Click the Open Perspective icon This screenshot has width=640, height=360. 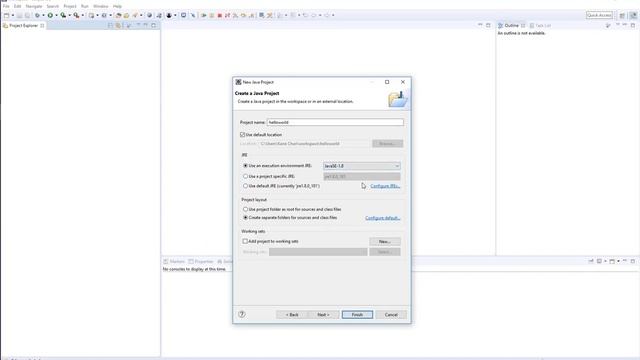tap(622, 15)
